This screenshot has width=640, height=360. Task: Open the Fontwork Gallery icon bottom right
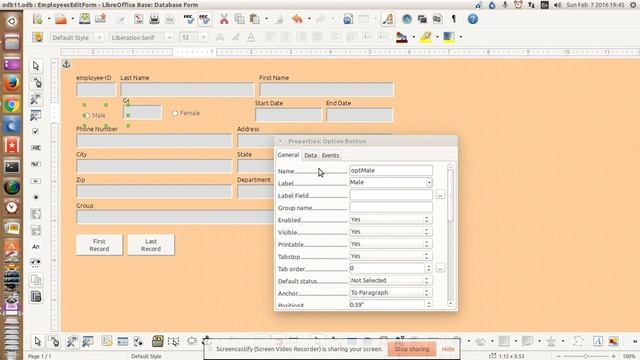pyautogui.click(x=598, y=341)
